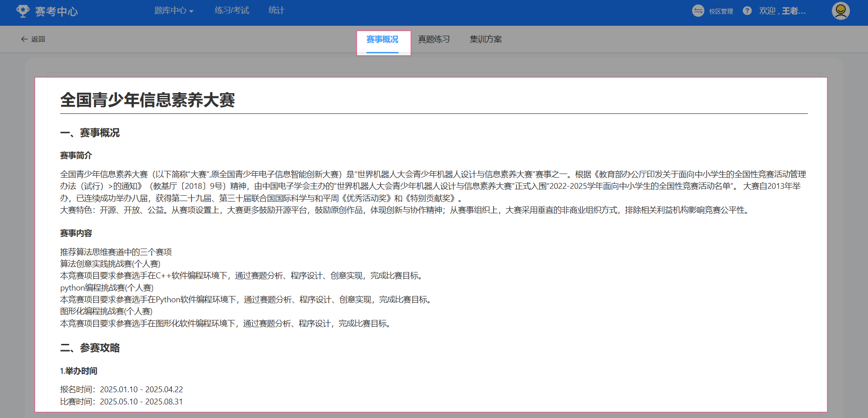Open help via question mark icon
Viewport: 868px width, 418px height.
(x=747, y=11)
